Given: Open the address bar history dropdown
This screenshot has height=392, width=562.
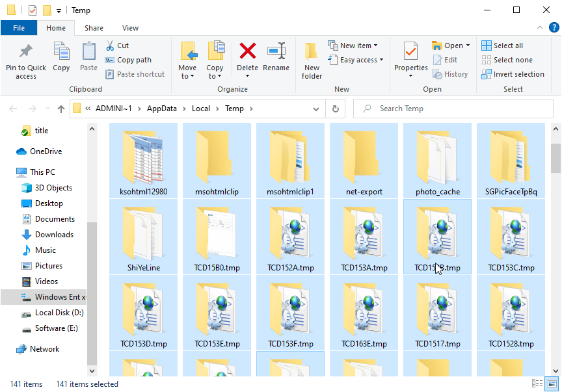Looking at the screenshot, I should [x=315, y=109].
